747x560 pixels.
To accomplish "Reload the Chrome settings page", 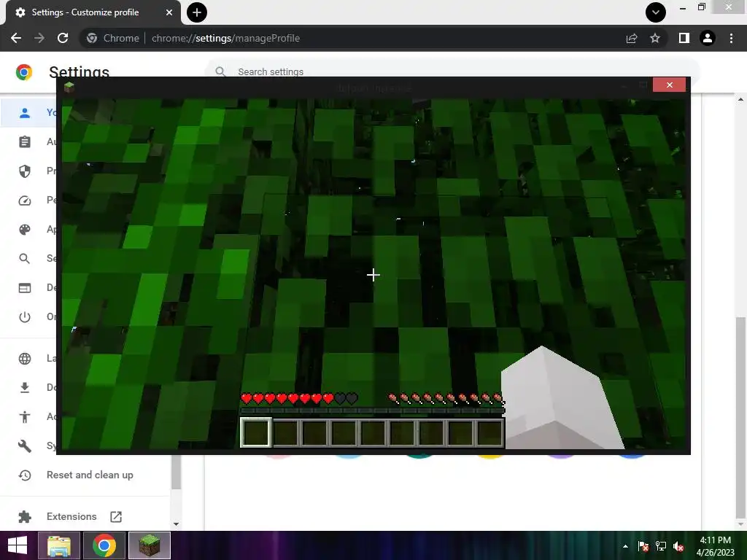I will tap(63, 38).
